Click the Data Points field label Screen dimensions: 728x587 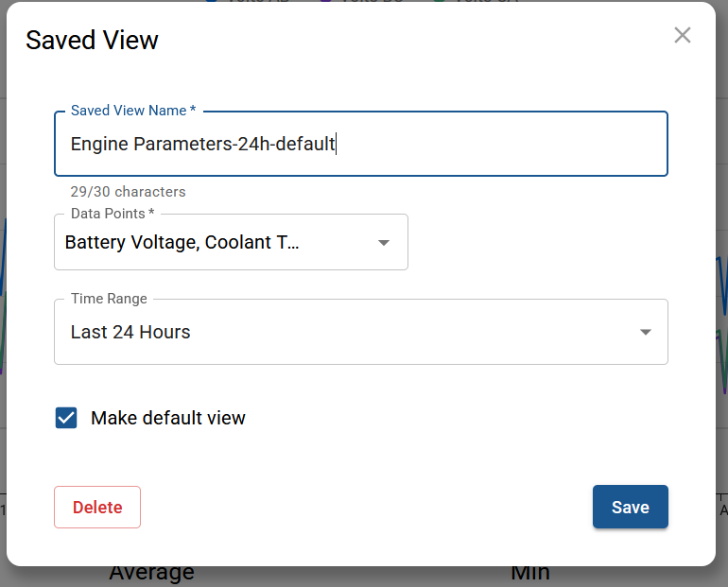click(x=113, y=214)
